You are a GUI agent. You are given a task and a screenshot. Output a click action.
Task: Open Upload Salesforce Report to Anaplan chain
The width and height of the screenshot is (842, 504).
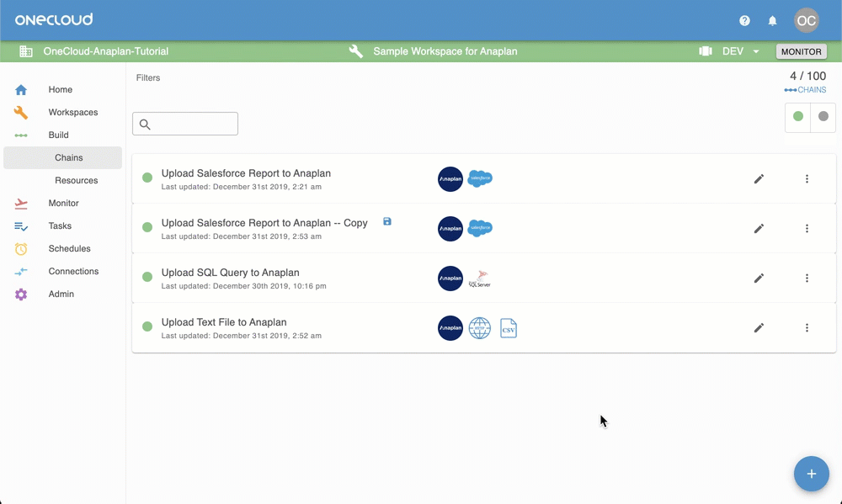point(246,173)
